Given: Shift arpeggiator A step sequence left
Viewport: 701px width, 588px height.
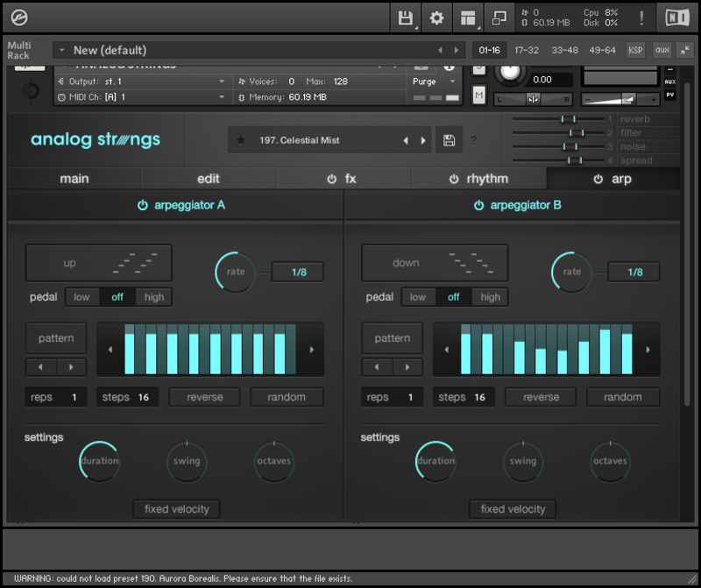Looking at the screenshot, I should [110, 350].
